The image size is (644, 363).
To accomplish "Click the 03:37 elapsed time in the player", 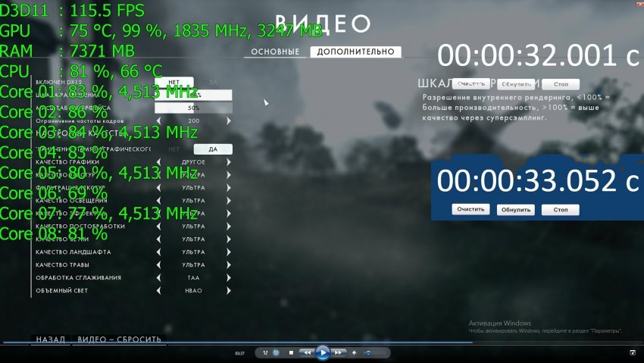I will click(240, 353).
